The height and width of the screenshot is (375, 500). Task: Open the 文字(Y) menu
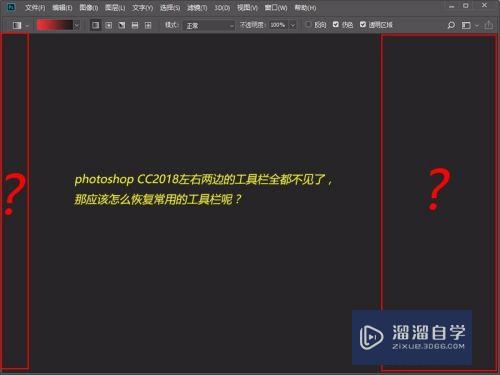click(x=142, y=7)
